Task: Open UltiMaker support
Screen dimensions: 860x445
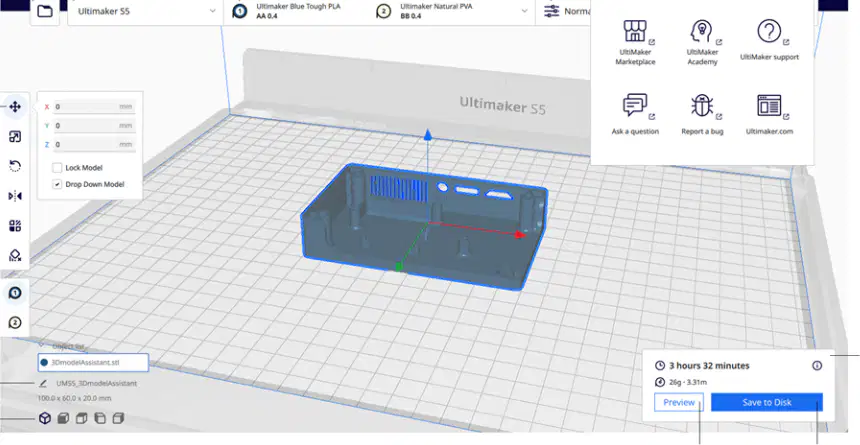Action: click(769, 40)
